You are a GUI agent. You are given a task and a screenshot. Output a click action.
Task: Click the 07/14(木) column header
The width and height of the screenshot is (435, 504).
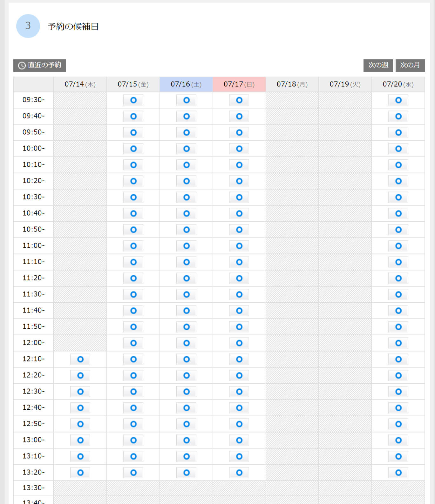pos(80,84)
